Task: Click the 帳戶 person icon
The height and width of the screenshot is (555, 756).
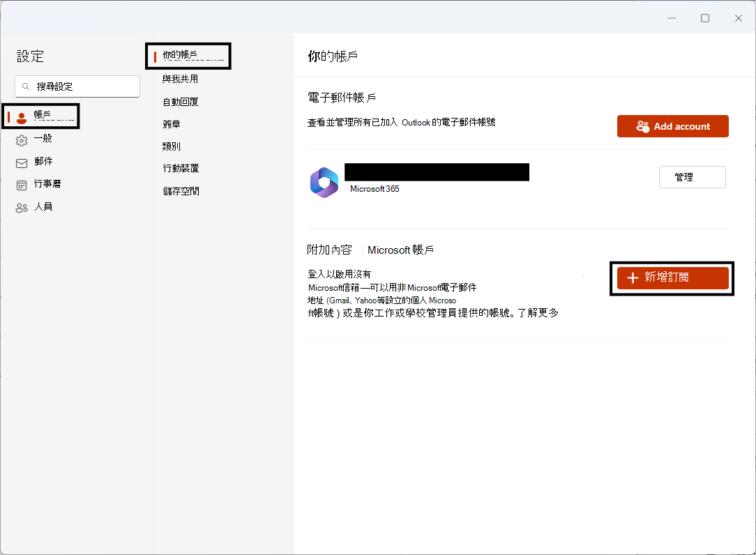Action: tap(21, 117)
